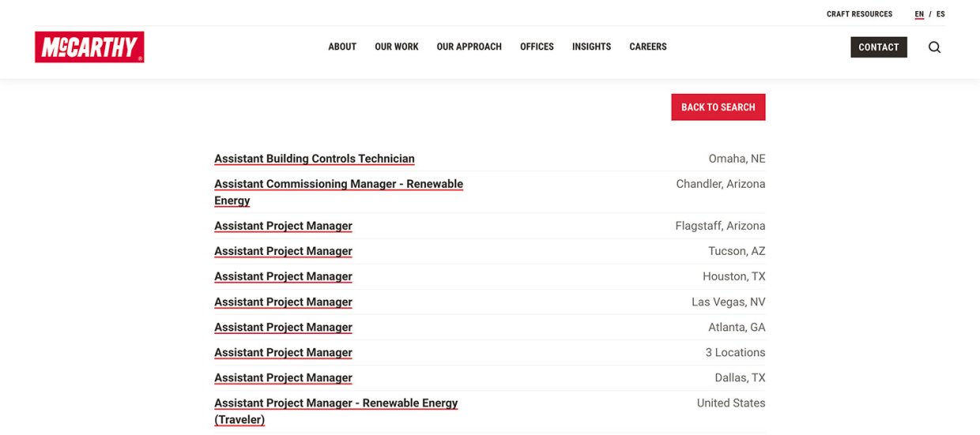Select the EN language option
The height and width of the screenshot is (435, 980).
(919, 14)
